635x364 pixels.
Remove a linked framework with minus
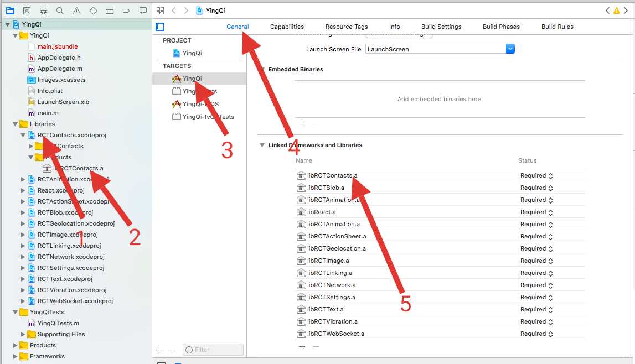point(316,347)
